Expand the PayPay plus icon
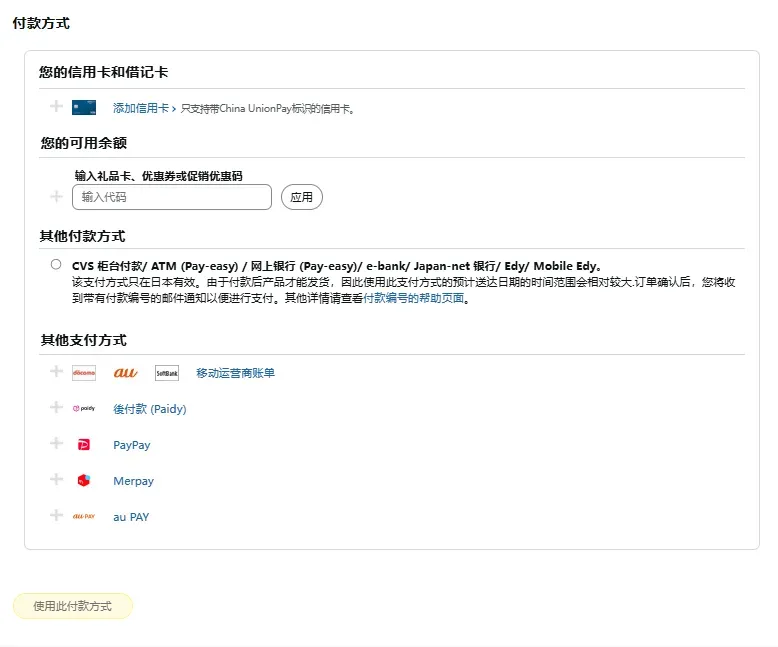778x647 pixels. tap(57, 443)
